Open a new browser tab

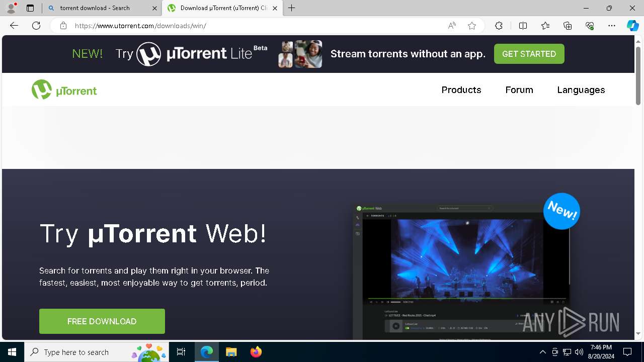point(292,8)
